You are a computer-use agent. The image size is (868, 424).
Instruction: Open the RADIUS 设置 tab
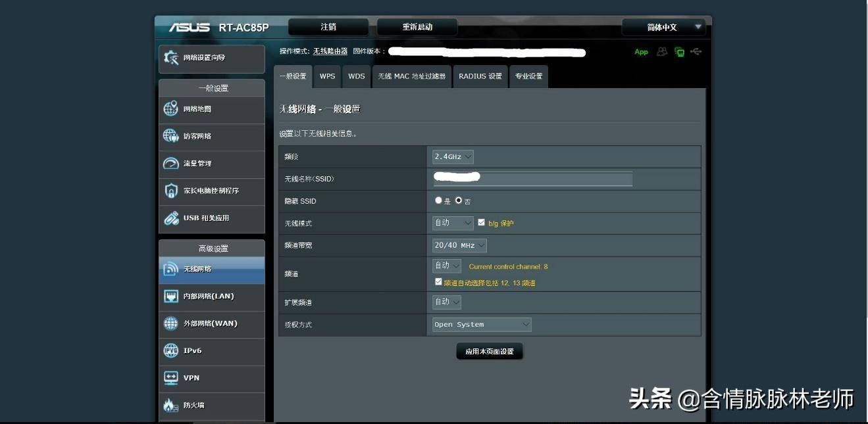[478, 76]
